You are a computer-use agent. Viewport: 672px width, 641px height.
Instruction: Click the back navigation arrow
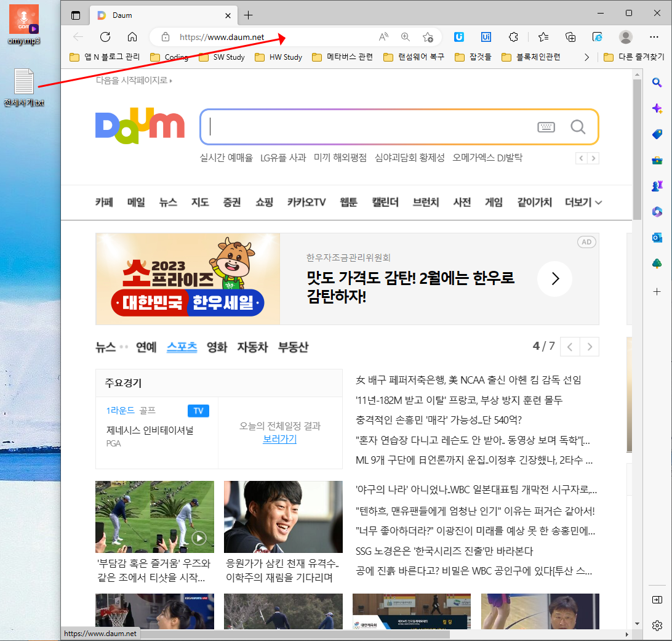[x=78, y=37]
